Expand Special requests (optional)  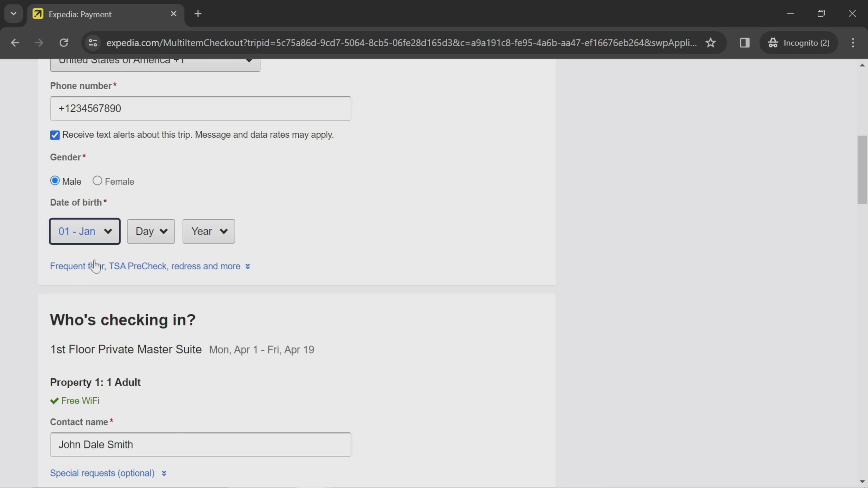(x=108, y=473)
